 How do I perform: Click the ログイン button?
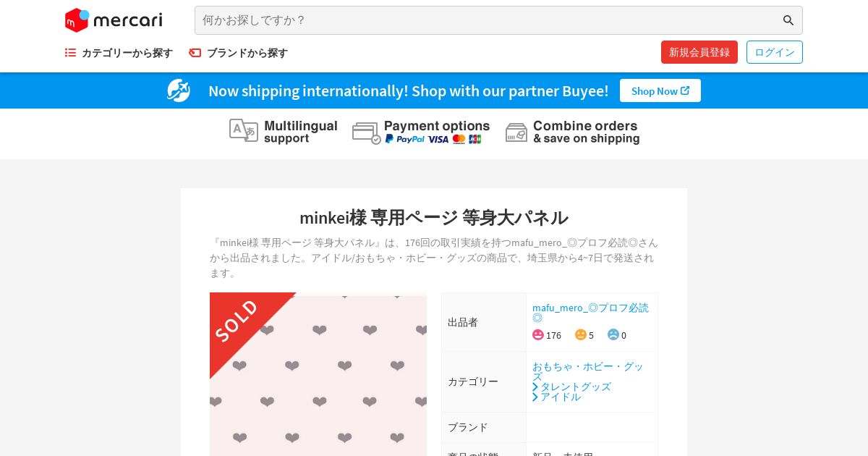775,52
